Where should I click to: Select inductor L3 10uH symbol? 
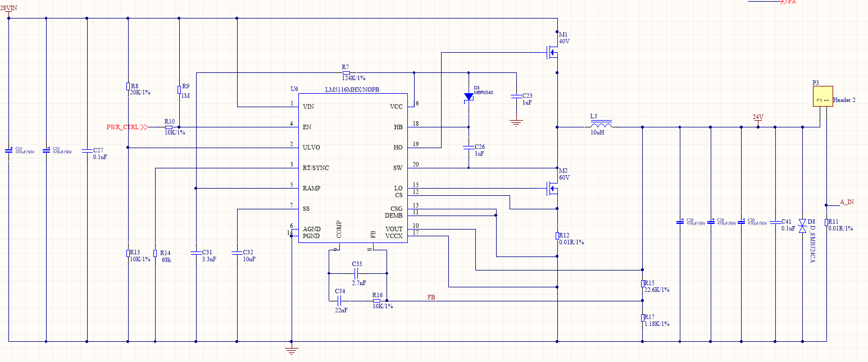click(x=601, y=125)
